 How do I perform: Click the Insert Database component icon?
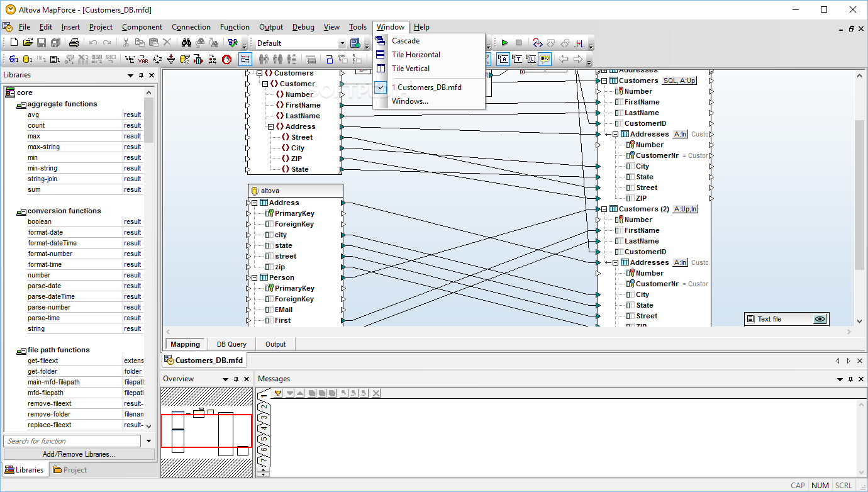(x=27, y=60)
